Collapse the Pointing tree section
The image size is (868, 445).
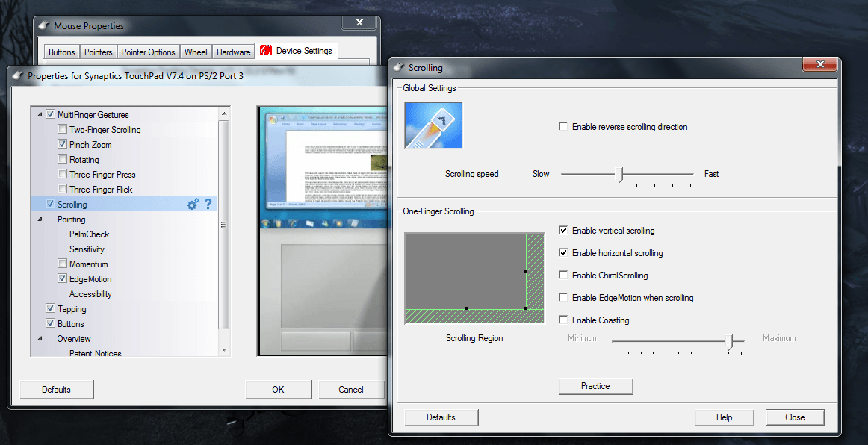pos(40,220)
